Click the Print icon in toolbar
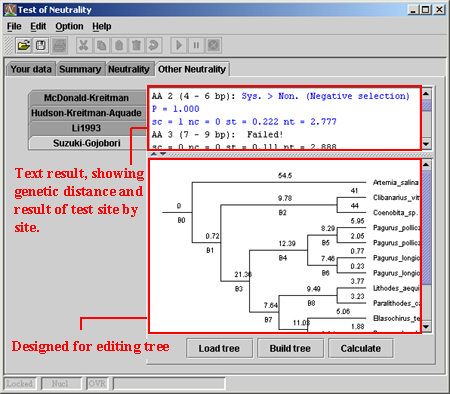The image size is (450, 394). click(60, 45)
